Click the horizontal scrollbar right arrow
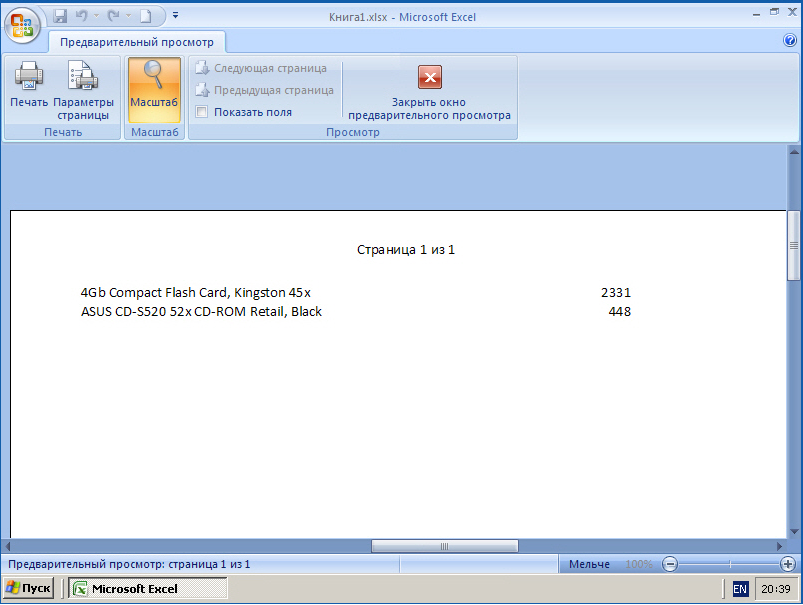 (x=779, y=546)
